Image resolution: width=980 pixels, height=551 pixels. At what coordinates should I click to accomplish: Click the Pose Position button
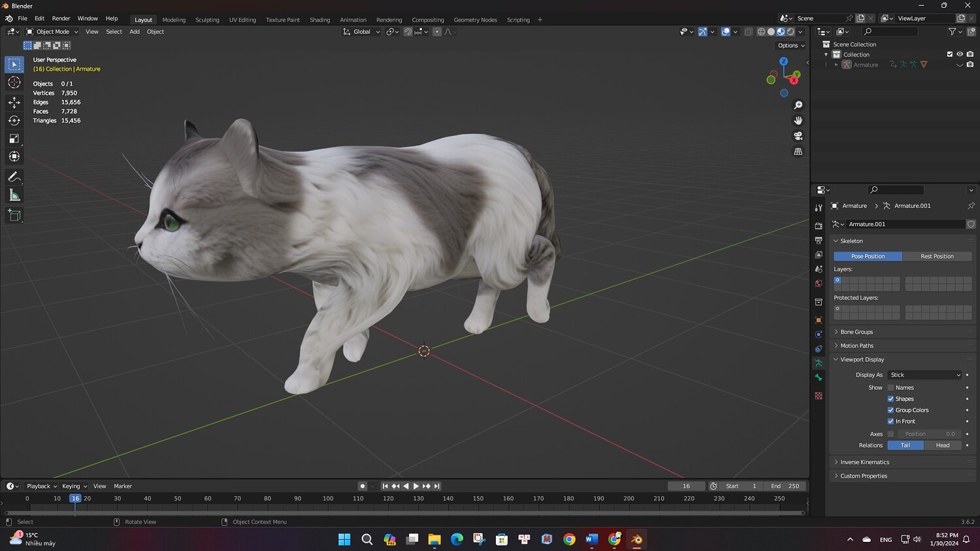point(868,256)
